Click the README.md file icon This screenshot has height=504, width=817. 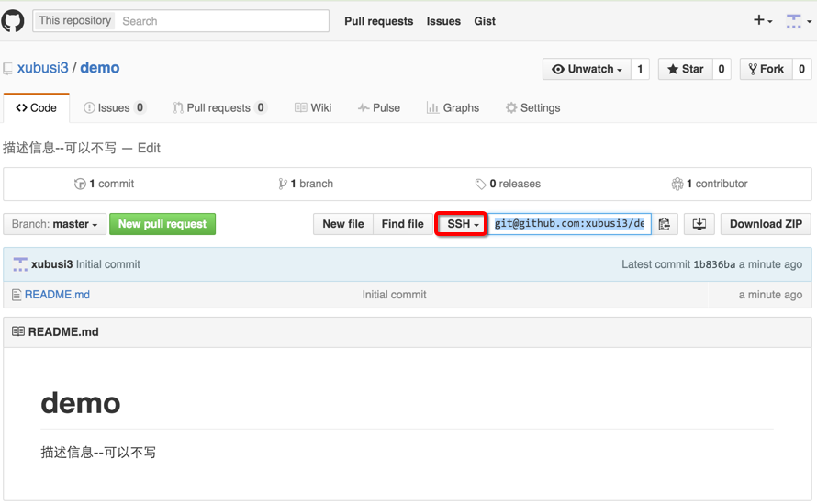(x=17, y=295)
